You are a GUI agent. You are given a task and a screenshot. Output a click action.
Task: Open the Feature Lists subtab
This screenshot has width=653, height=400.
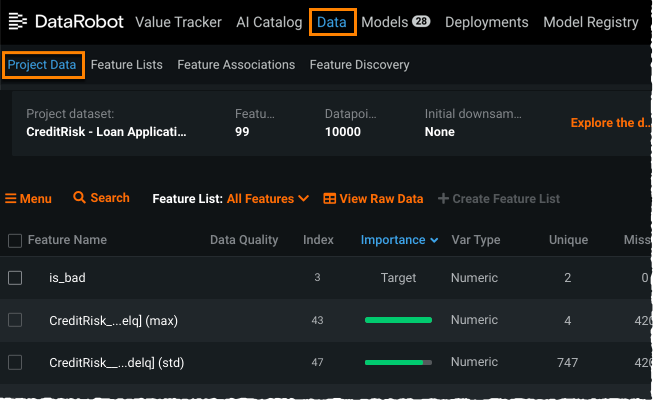click(x=126, y=65)
